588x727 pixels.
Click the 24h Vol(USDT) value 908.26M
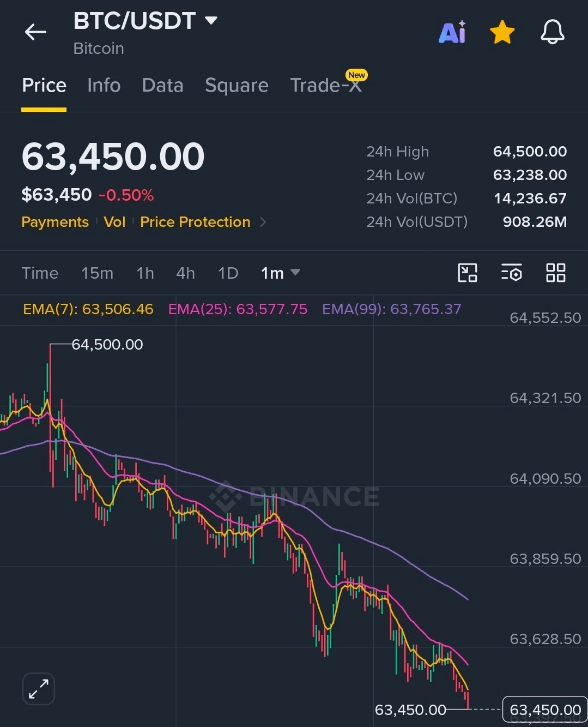(535, 222)
